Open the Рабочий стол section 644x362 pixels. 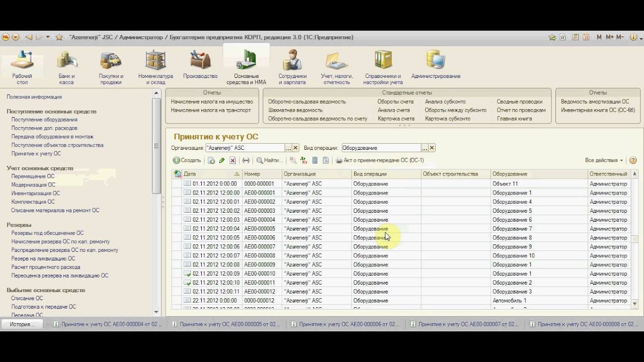tap(22, 67)
